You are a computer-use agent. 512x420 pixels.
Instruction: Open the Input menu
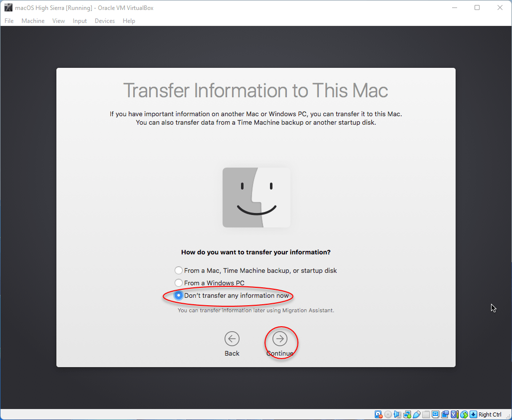pos(80,21)
